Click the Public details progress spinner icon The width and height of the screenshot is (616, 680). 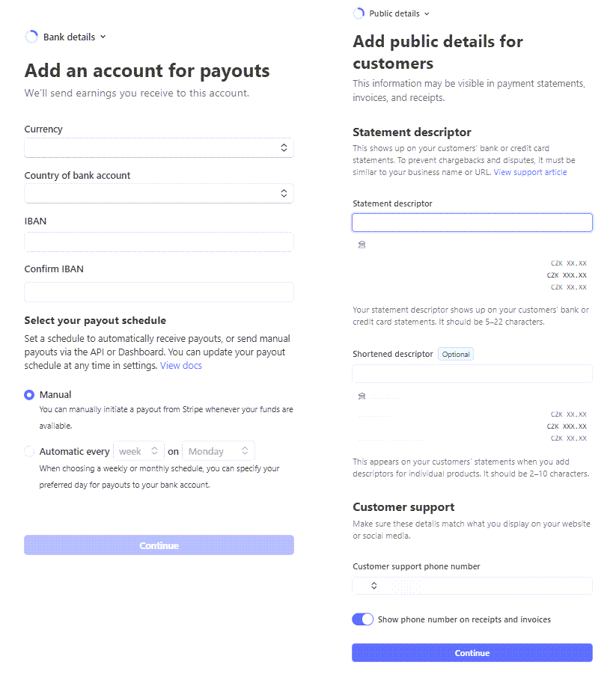(359, 13)
